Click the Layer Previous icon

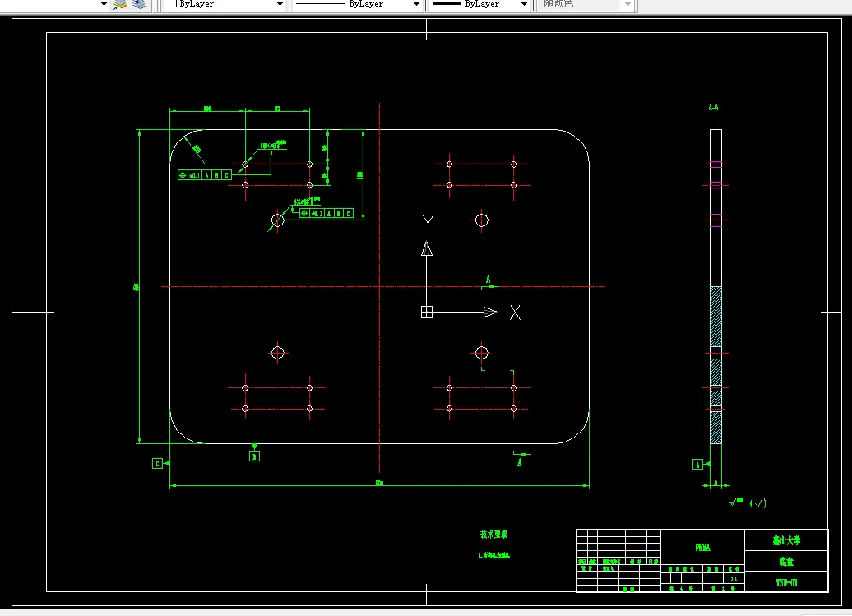(120, 4)
